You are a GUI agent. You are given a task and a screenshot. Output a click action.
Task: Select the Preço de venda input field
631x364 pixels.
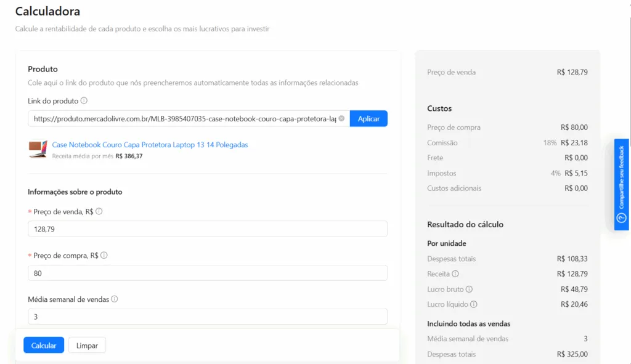(208, 229)
